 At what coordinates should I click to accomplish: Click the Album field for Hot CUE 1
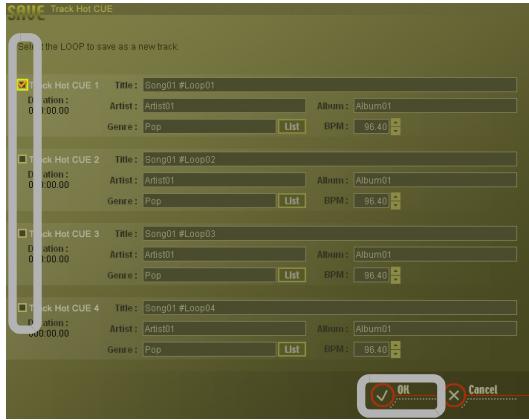pyautogui.click(x=435, y=106)
